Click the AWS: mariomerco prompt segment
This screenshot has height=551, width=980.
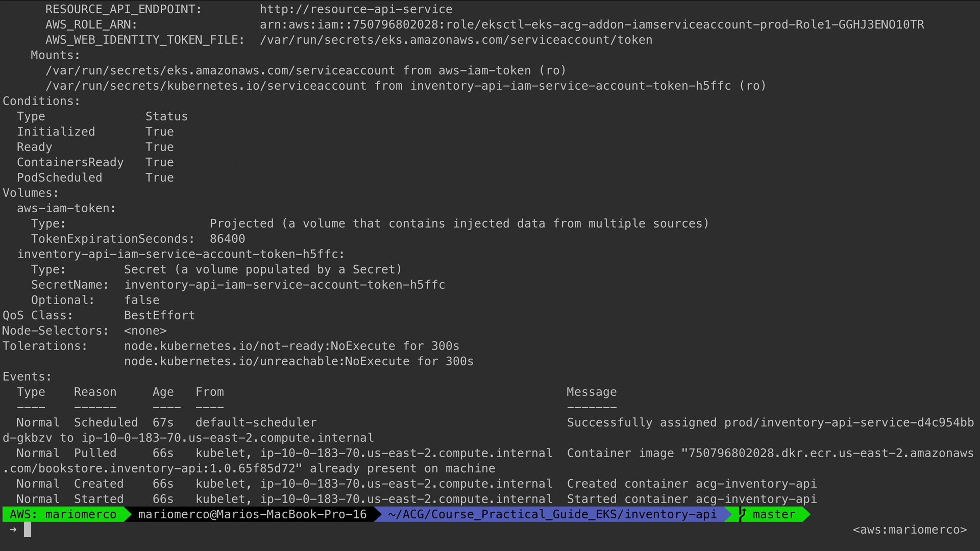point(63,514)
